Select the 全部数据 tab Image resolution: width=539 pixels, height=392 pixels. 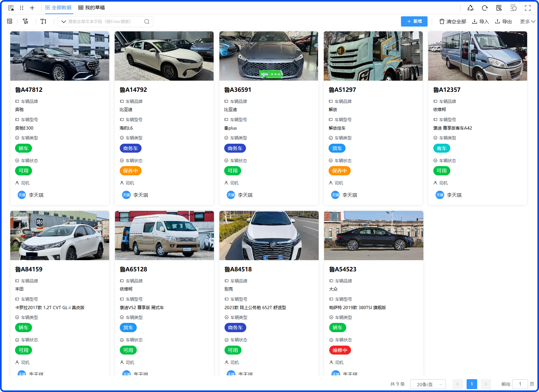[58, 8]
